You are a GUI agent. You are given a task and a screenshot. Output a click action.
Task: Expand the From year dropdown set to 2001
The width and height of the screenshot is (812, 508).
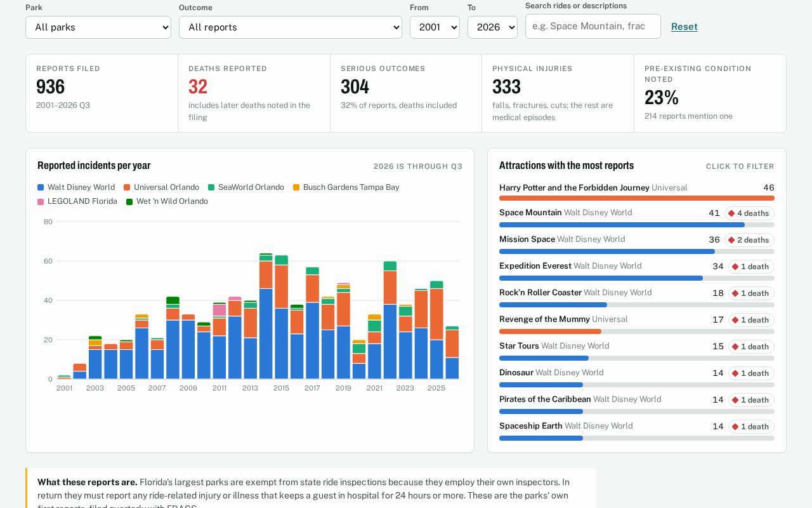click(435, 27)
